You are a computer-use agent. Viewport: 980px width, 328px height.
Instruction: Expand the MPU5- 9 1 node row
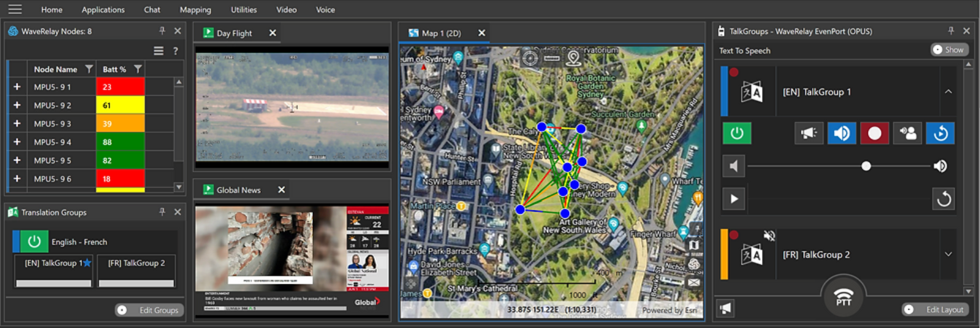click(x=17, y=87)
